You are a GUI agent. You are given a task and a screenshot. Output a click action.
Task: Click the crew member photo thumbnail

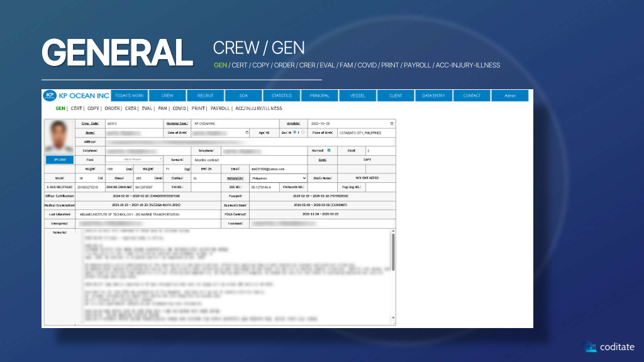59,137
